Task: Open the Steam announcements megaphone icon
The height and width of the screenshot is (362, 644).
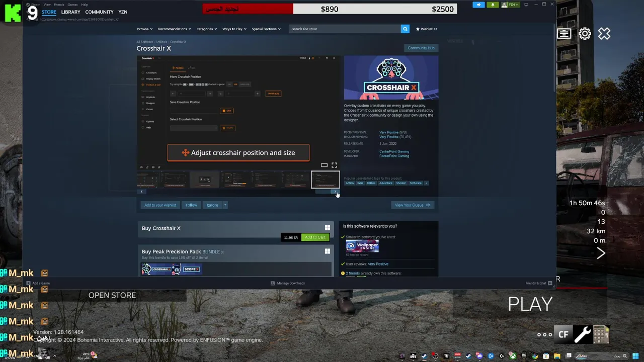Action: [478, 5]
